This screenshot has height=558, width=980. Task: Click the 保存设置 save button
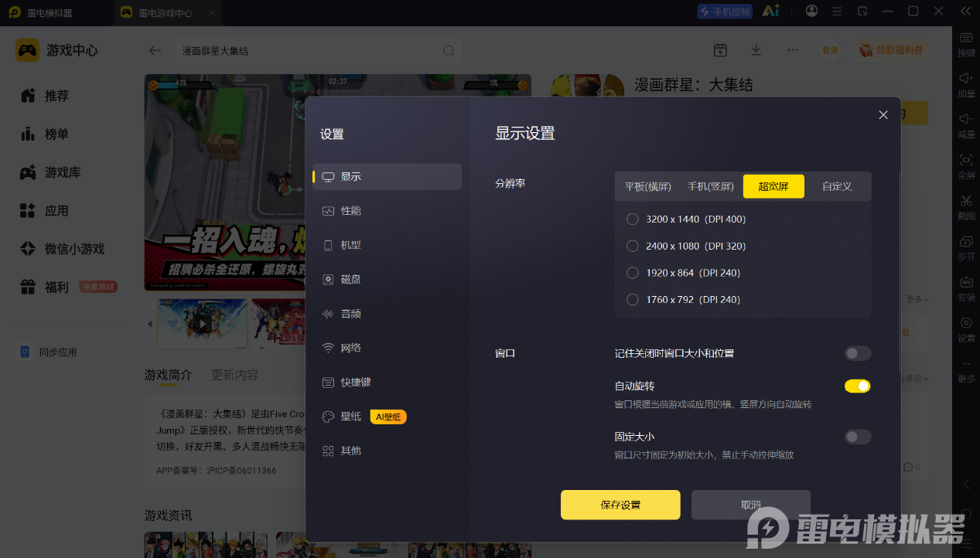pos(620,505)
